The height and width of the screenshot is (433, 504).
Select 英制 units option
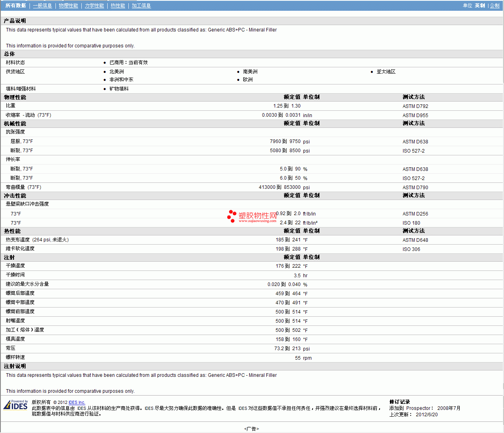pyautogui.click(x=480, y=6)
